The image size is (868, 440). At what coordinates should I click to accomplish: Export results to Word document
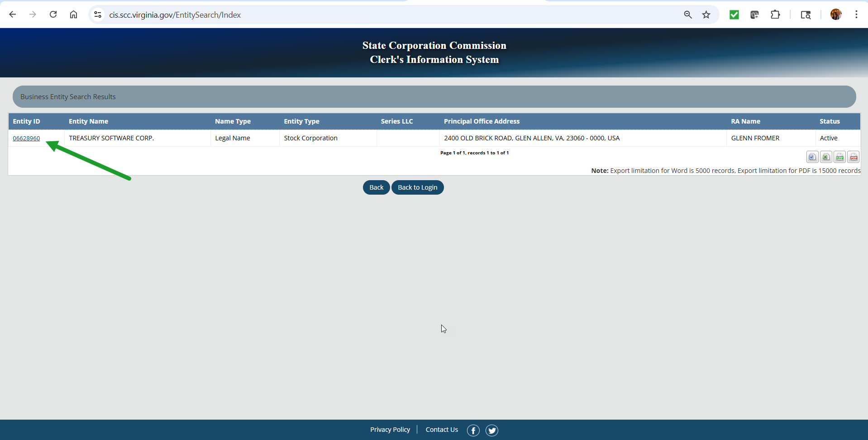[812, 157]
